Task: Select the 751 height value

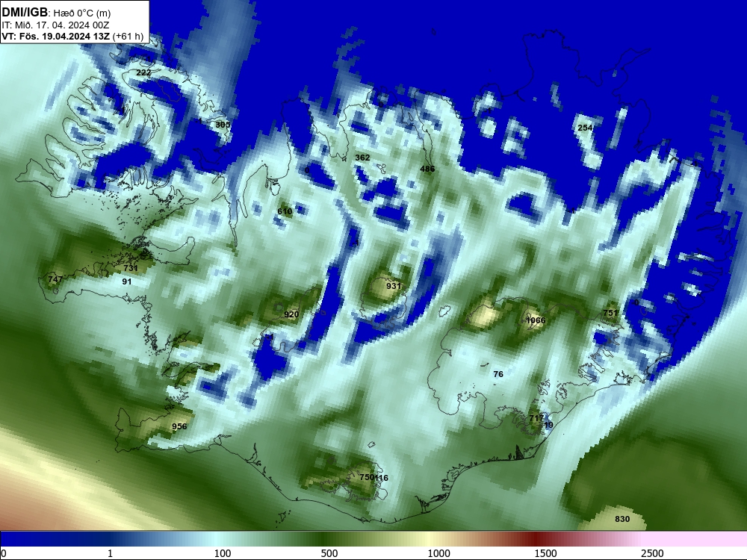Action: (x=610, y=313)
